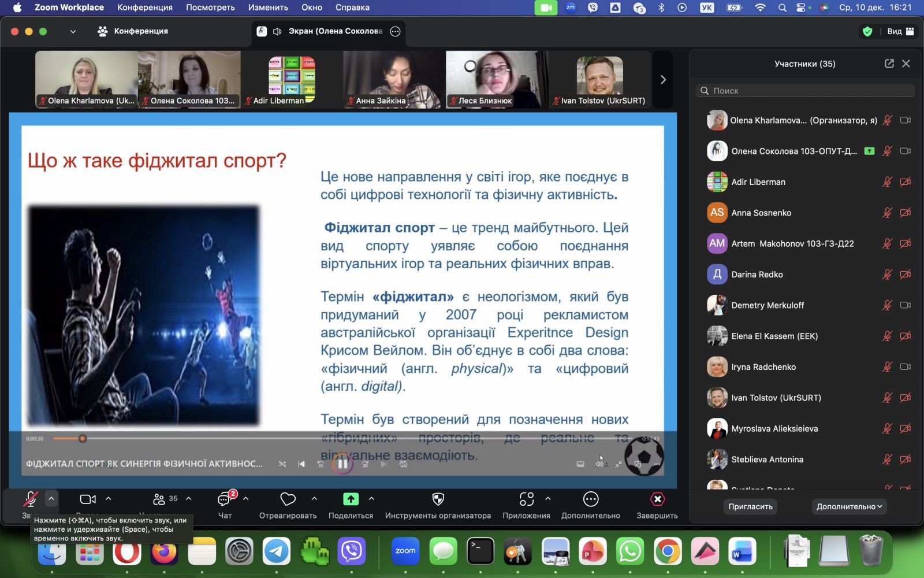The image size is (924, 578).
Task: Click the Пригласить button
Action: pyautogui.click(x=750, y=506)
